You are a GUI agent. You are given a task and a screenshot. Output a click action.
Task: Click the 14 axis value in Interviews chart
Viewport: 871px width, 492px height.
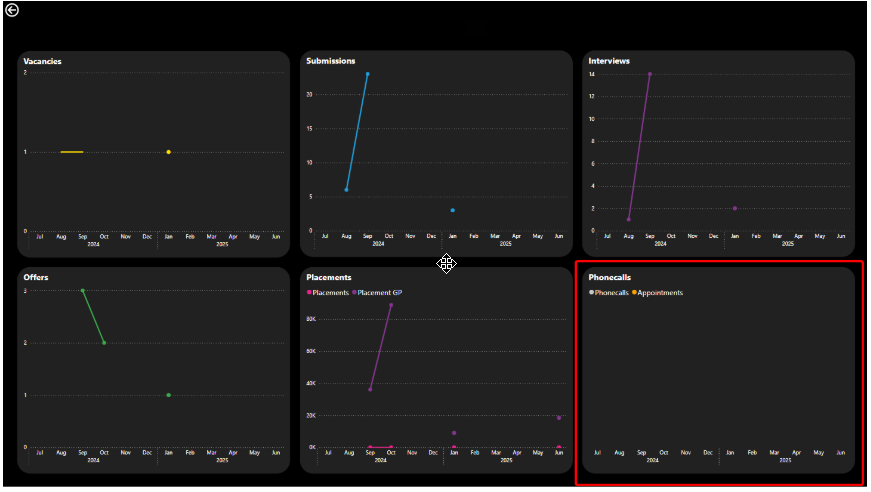592,74
